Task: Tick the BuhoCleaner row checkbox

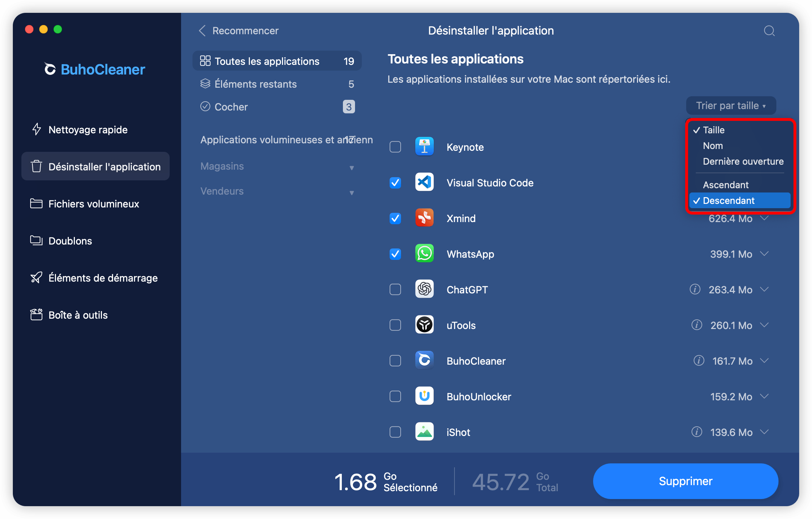Action: pyautogui.click(x=395, y=361)
